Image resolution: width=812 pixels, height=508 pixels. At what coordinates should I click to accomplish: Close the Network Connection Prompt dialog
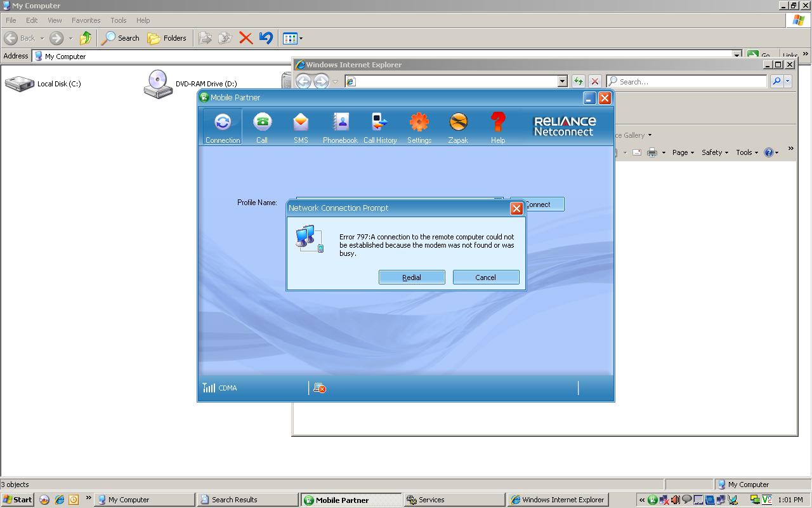[x=516, y=208]
